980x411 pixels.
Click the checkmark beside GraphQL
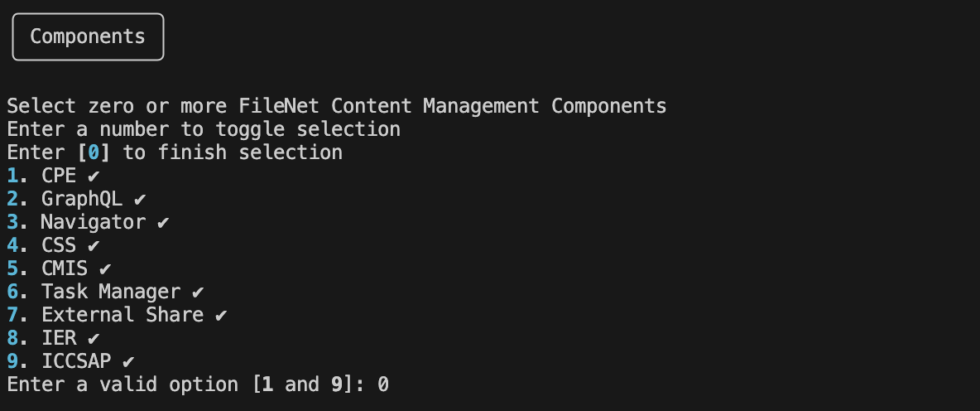point(140,200)
